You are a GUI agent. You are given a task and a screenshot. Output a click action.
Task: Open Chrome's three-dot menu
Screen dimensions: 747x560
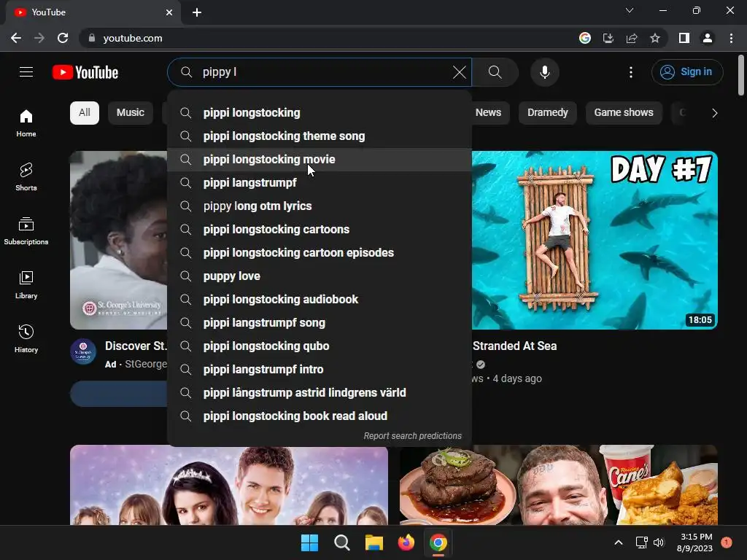pos(731,38)
